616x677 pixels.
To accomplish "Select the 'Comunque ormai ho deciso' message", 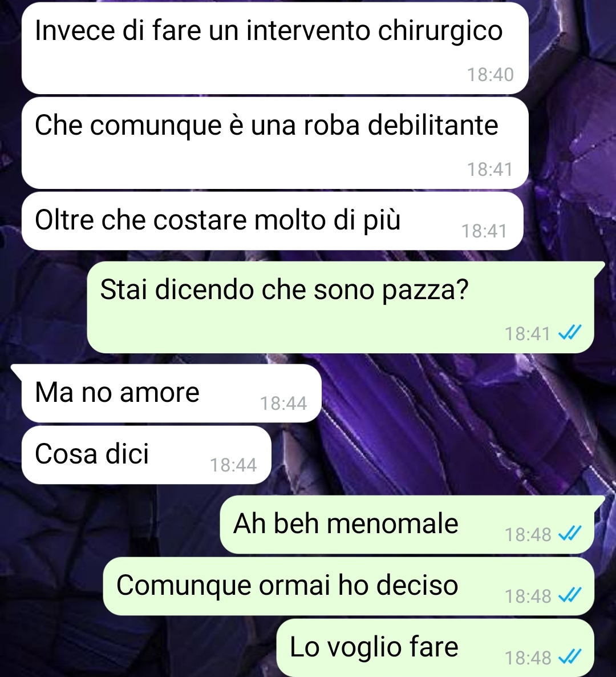I will click(348, 586).
